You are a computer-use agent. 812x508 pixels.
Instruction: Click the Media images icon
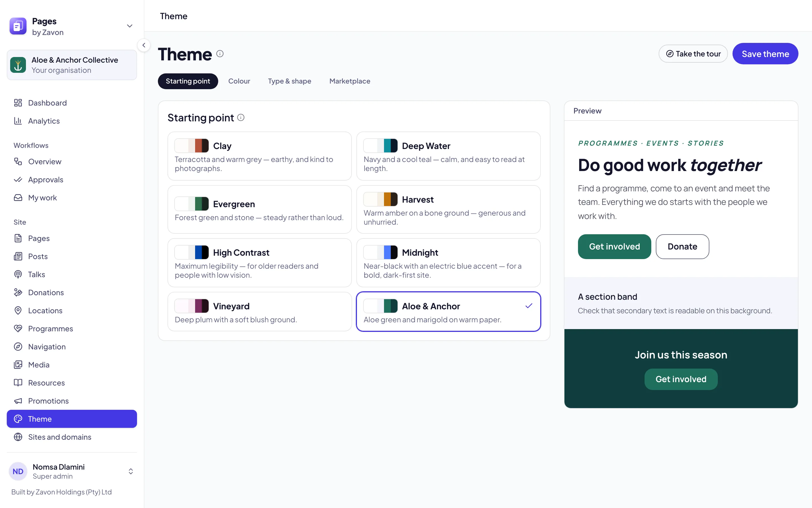tap(18, 365)
